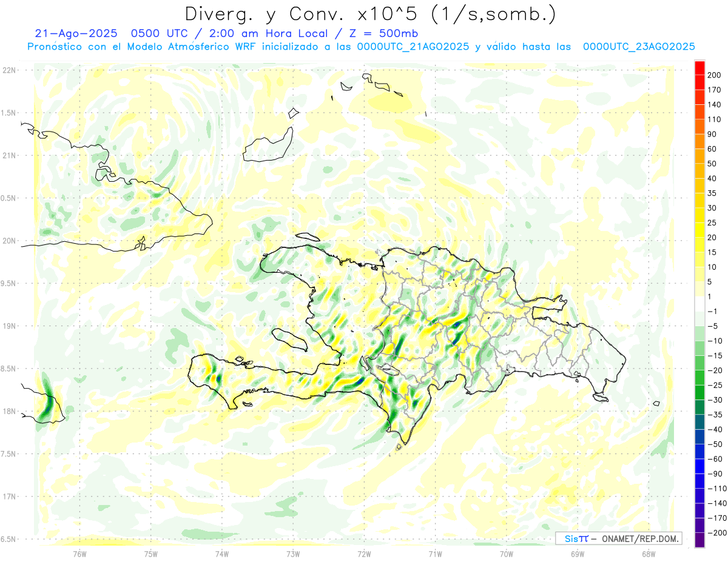
Task: Click the "69W" longitude label
Action: click(x=578, y=554)
